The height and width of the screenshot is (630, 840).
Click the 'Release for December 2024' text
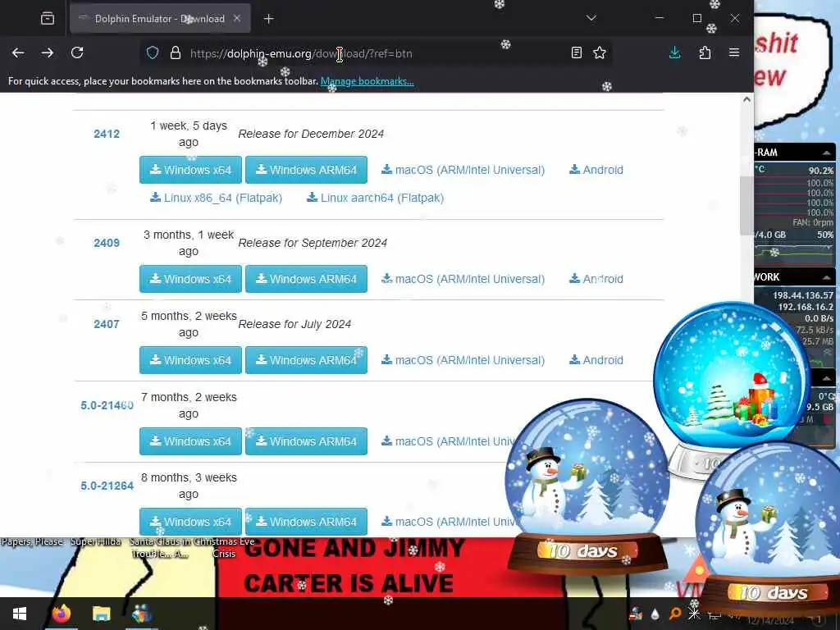pos(311,134)
